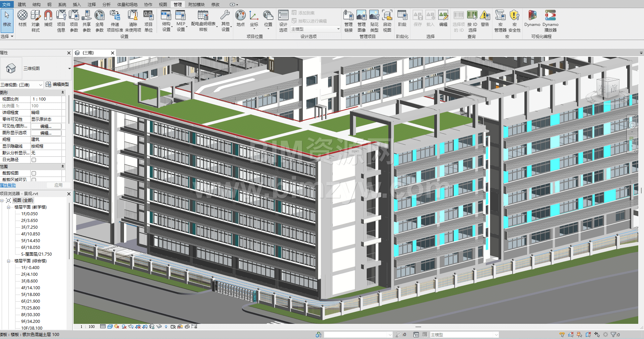Image resolution: width=644 pixels, height=339 pixels.
Task: Open the 三维视图 type selector dropdown
Action: click(x=69, y=69)
